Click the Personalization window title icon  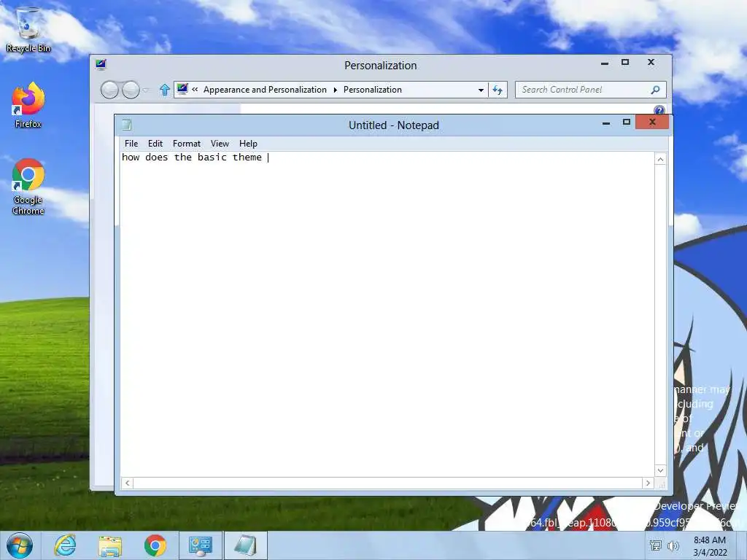[x=101, y=64]
